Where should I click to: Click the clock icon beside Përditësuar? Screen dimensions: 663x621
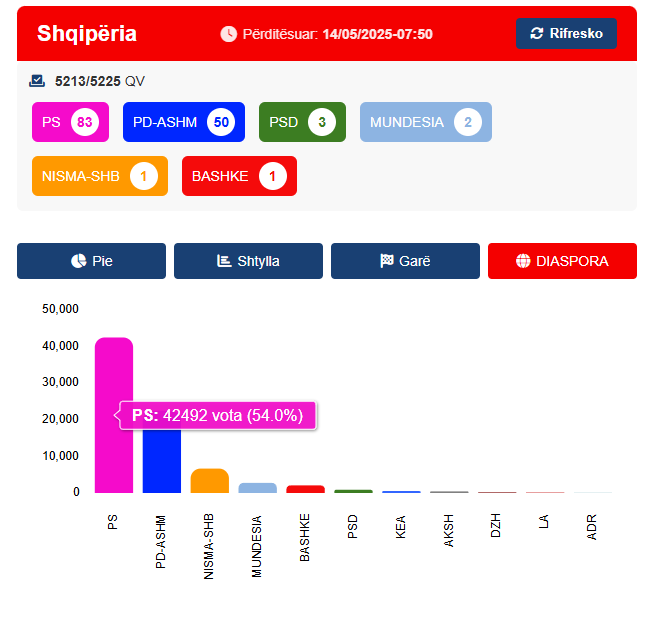click(229, 34)
